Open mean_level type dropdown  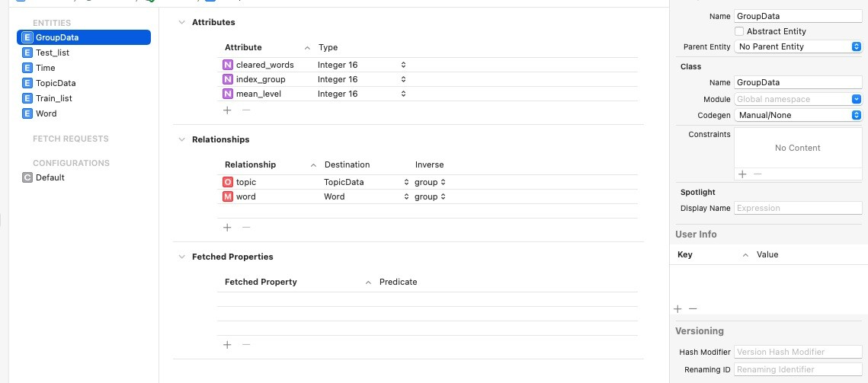(403, 94)
